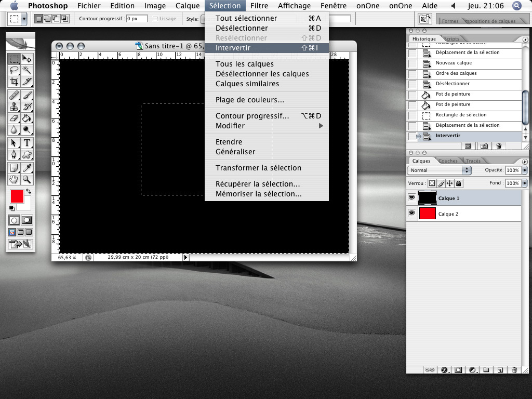
Task: Select the Hand tool
Action: 14,179
